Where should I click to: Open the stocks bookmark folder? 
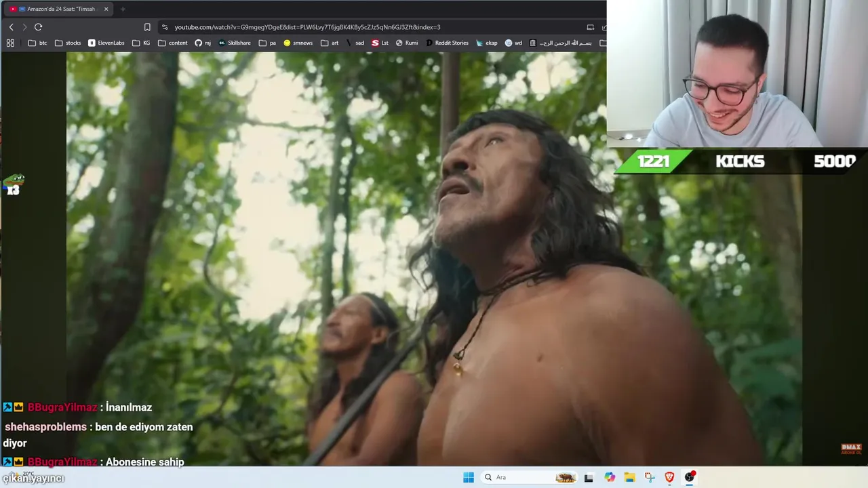tap(68, 43)
